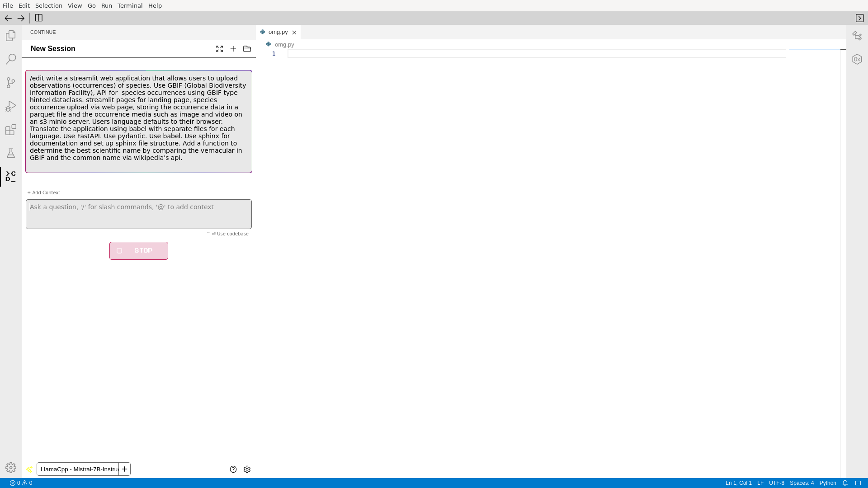Open session history with the folder icon
868x488 pixels.
click(247, 49)
